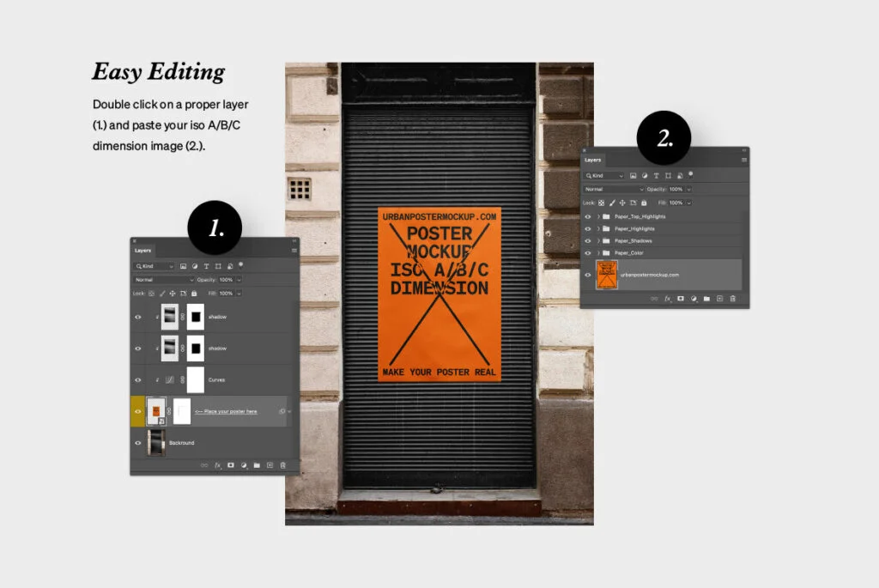Open fx layer styles in panel 2

(667, 299)
